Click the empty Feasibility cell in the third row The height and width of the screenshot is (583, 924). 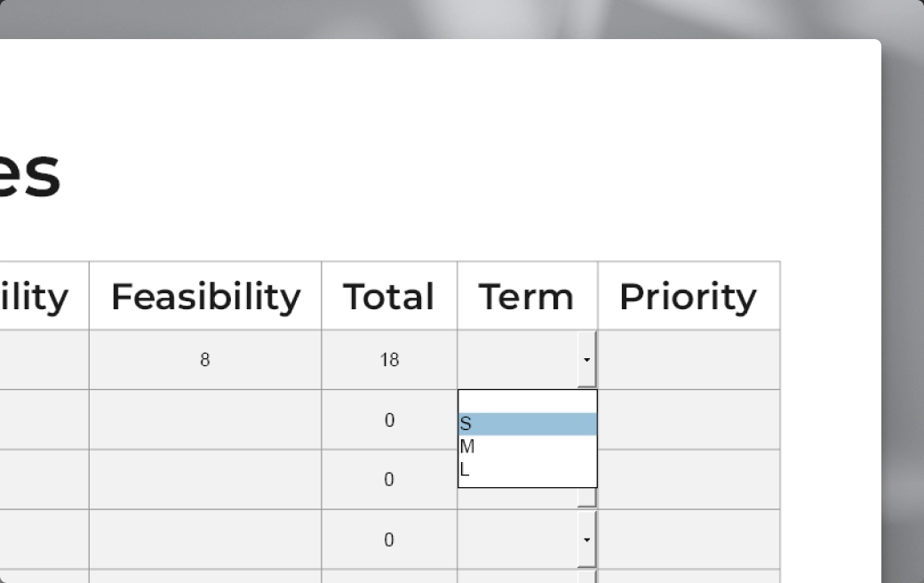205,479
